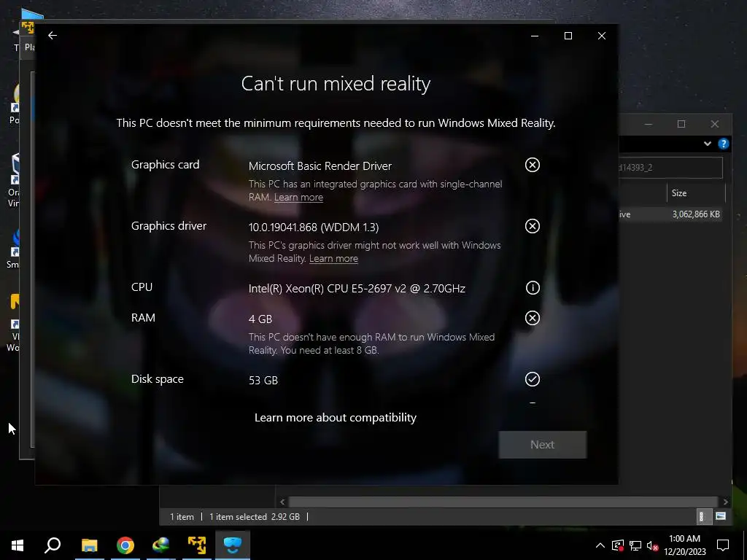
Task: Select file row with 3,062,866 KB
Action: pos(670,214)
